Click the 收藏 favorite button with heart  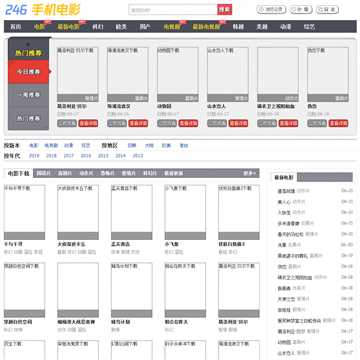(301, 10)
